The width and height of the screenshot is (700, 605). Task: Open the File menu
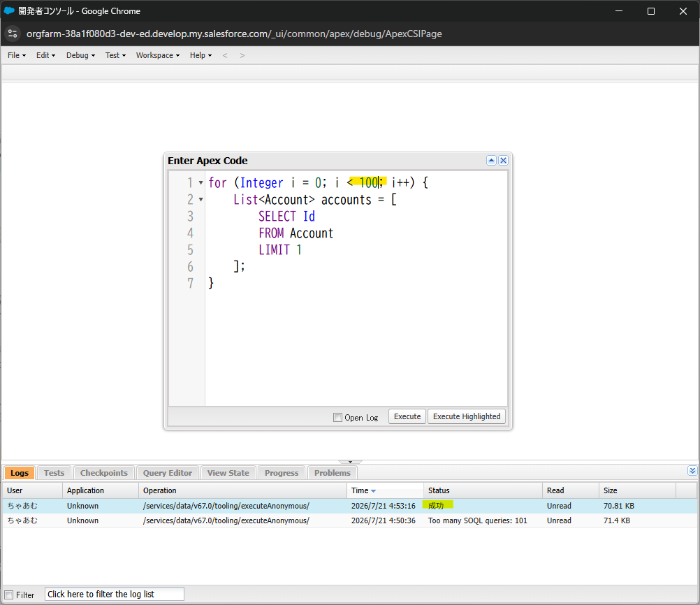point(17,55)
